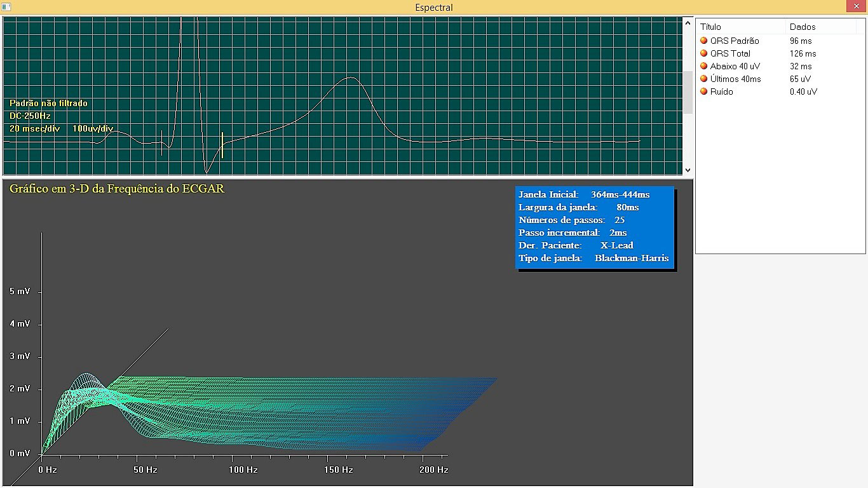Select the QRS Padrão row label
Viewport: 868px width, 488px height.
coord(735,41)
